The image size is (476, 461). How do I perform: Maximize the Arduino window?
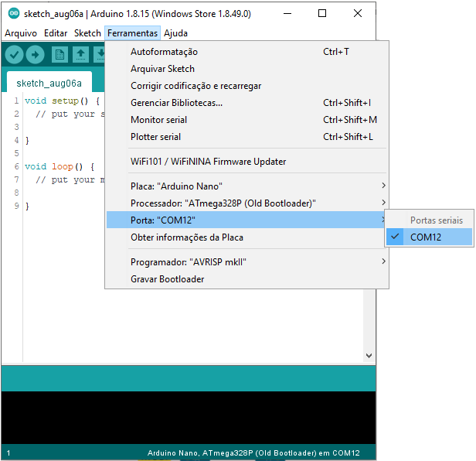(322, 13)
